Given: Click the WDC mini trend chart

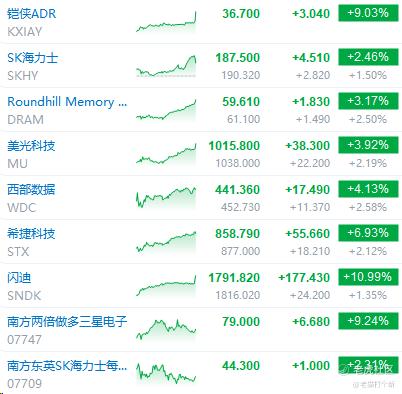Looking at the screenshot, I should (x=166, y=198).
